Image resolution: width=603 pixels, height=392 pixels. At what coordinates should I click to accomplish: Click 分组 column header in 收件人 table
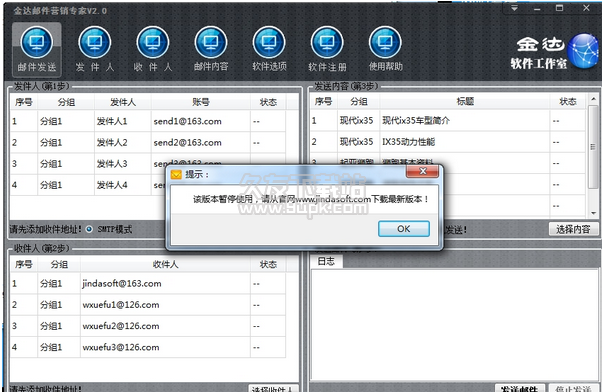tap(59, 264)
